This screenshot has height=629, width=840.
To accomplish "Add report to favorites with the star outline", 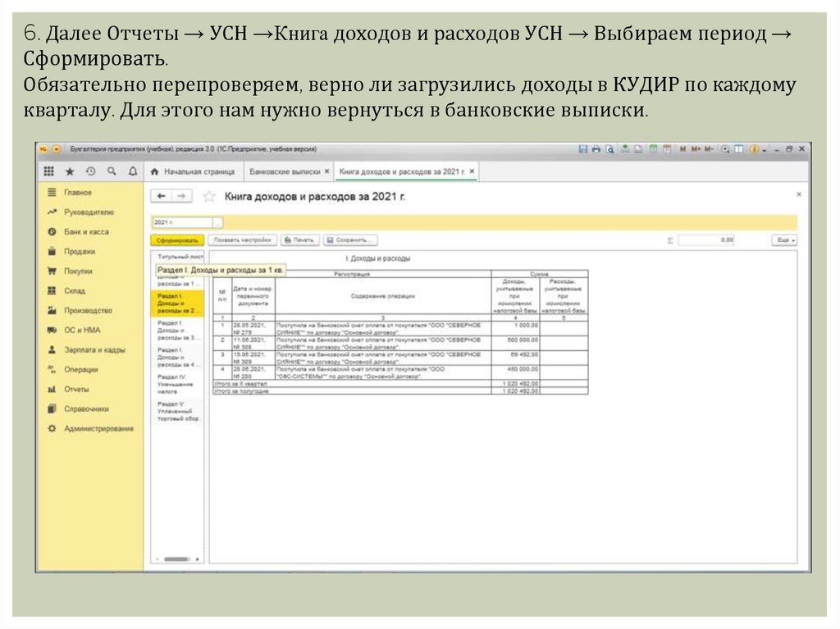I will click(208, 197).
